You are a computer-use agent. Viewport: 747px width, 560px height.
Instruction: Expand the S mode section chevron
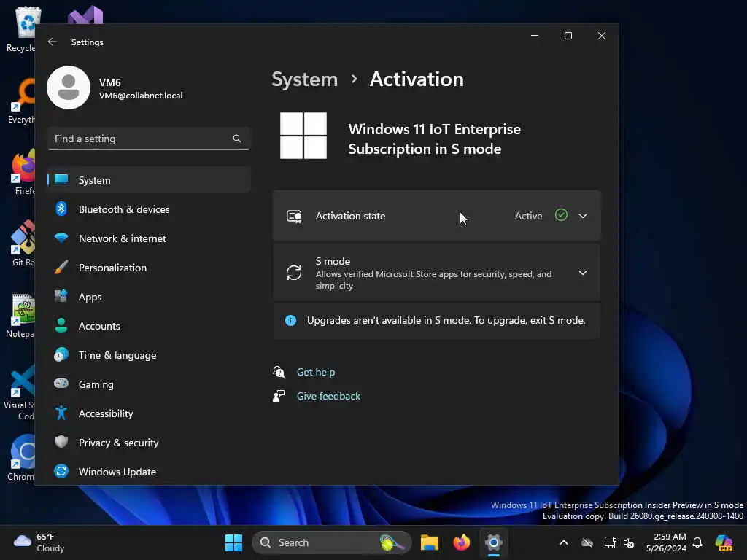click(583, 273)
